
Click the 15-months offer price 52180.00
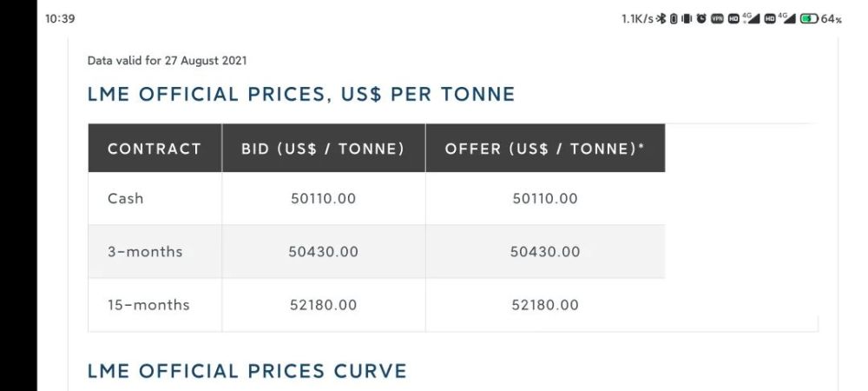click(x=545, y=305)
